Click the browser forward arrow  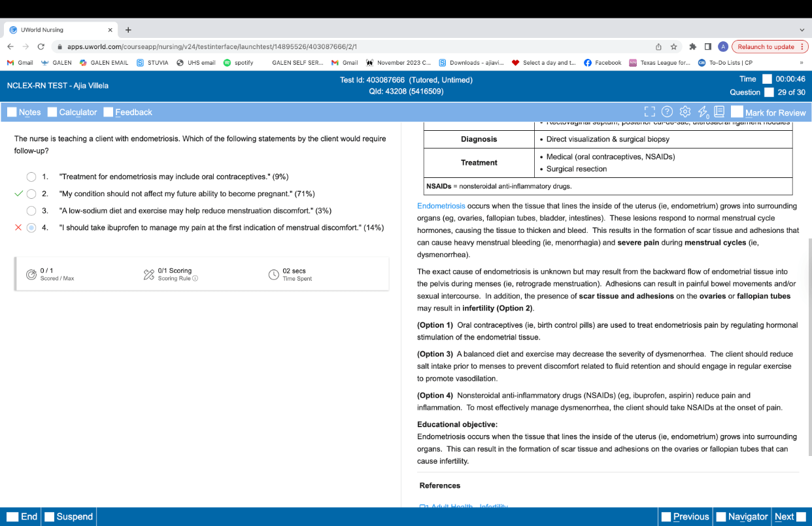pos(26,46)
